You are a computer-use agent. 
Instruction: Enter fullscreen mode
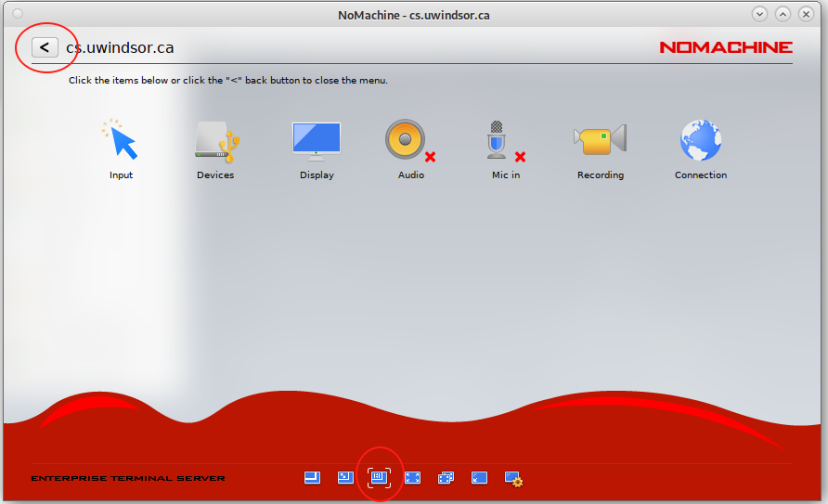click(412, 478)
